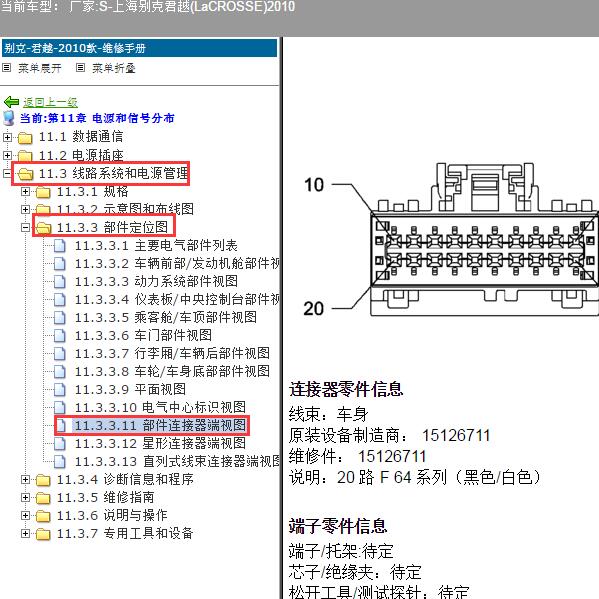Screen dimensions: 599x599
Task: Collapse the 11.3.3 部件定位图 node
Action: [25, 227]
